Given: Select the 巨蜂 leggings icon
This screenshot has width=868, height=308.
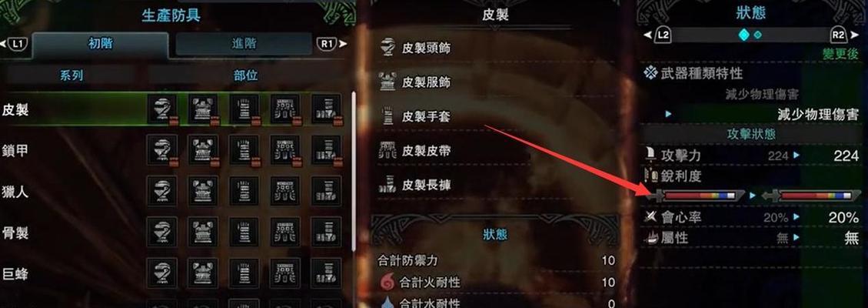Looking at the screenshot, I should tap(326, 273).
